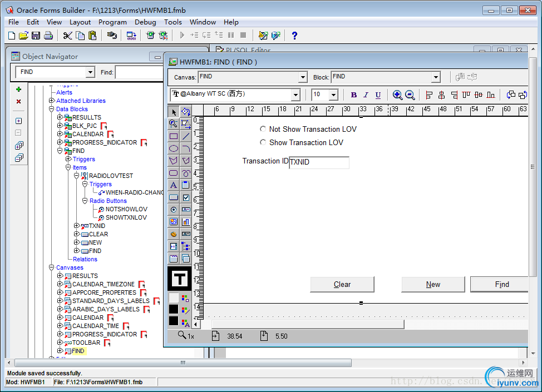Choose the Rectangle drawing tool
The image size is (542, 392).
tap(174, 136)
